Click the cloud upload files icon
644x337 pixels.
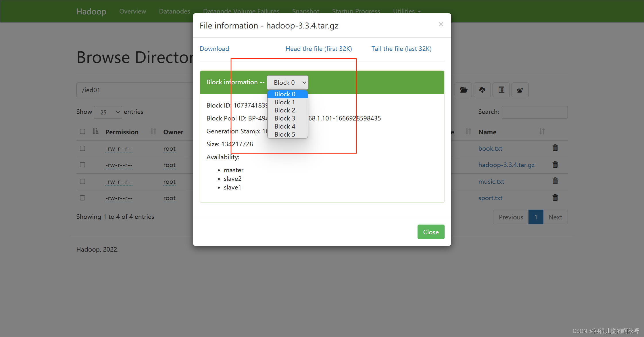482,90
